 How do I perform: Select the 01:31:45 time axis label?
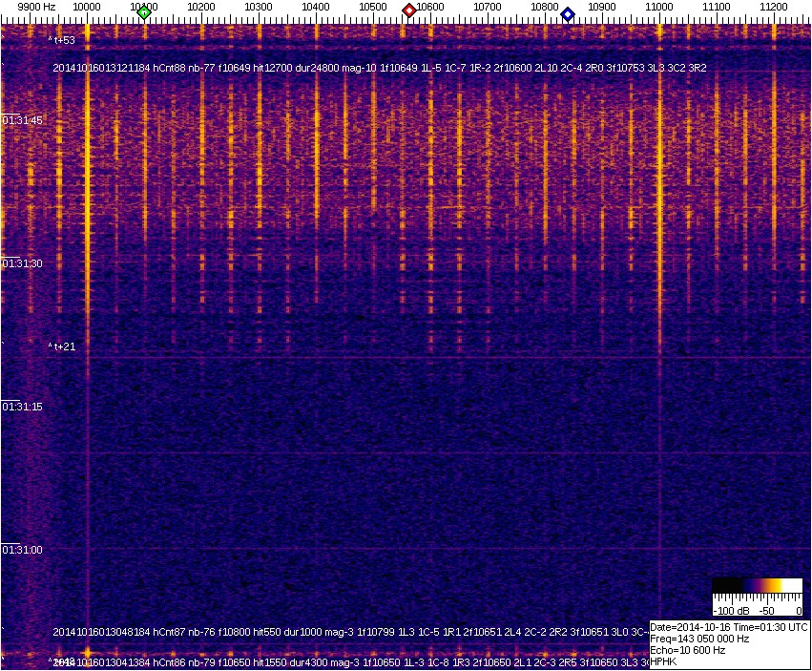coord(21,120)
